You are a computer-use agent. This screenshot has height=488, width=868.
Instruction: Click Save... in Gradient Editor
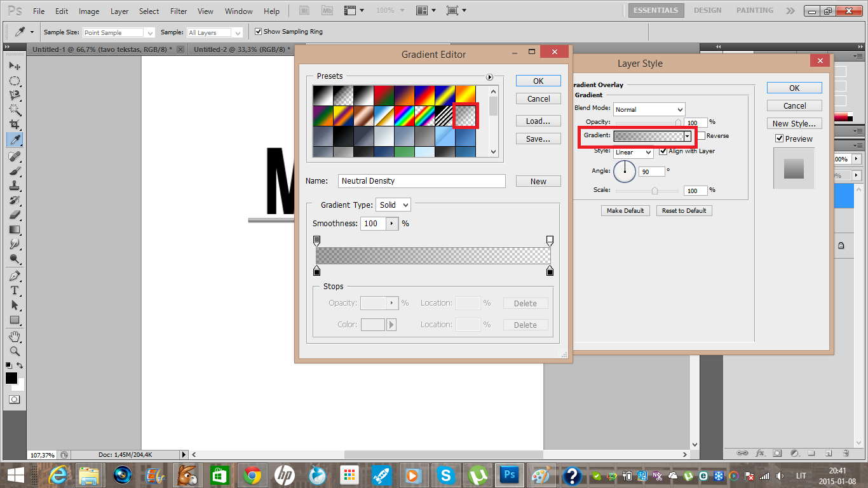(538, 139)
